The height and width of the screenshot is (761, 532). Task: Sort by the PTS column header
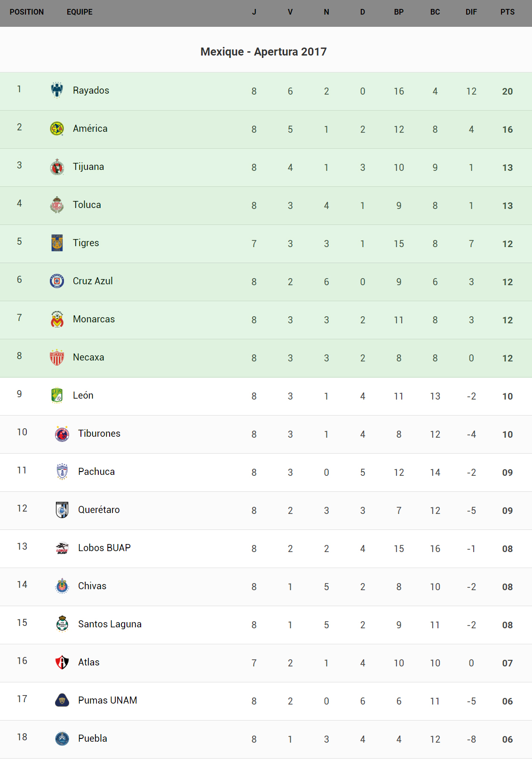pos(508,12)
